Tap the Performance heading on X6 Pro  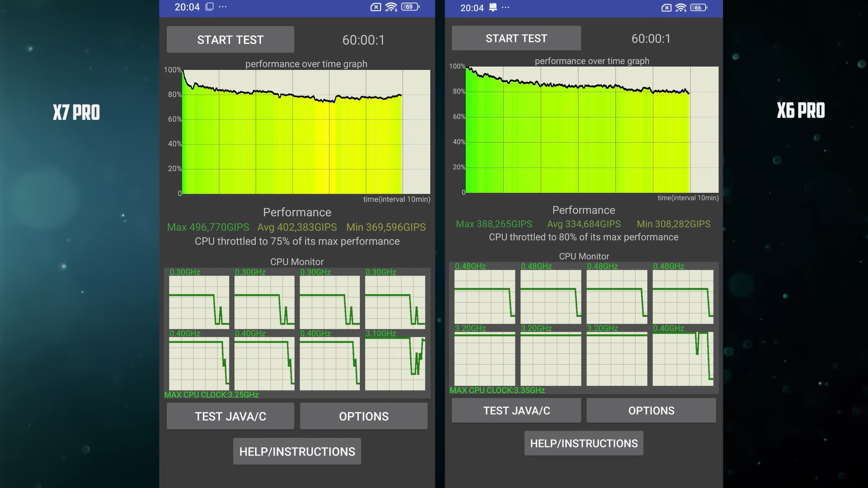tap(584, 210)
